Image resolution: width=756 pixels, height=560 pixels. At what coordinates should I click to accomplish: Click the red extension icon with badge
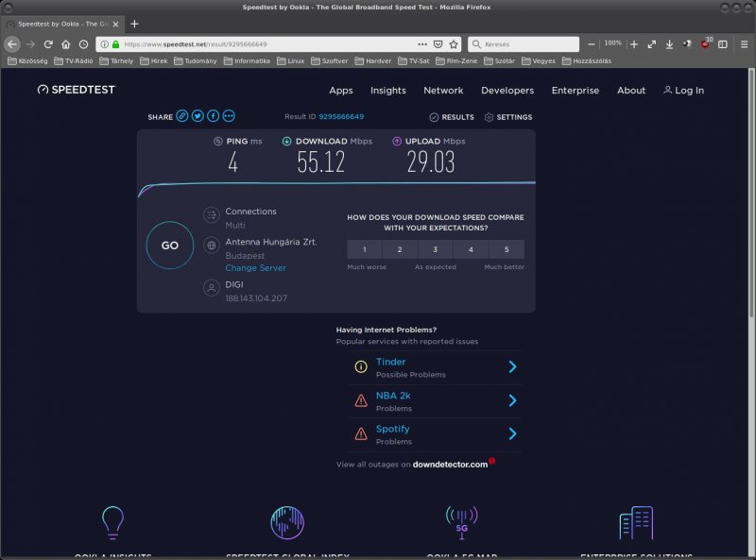(x=705, y=43)
